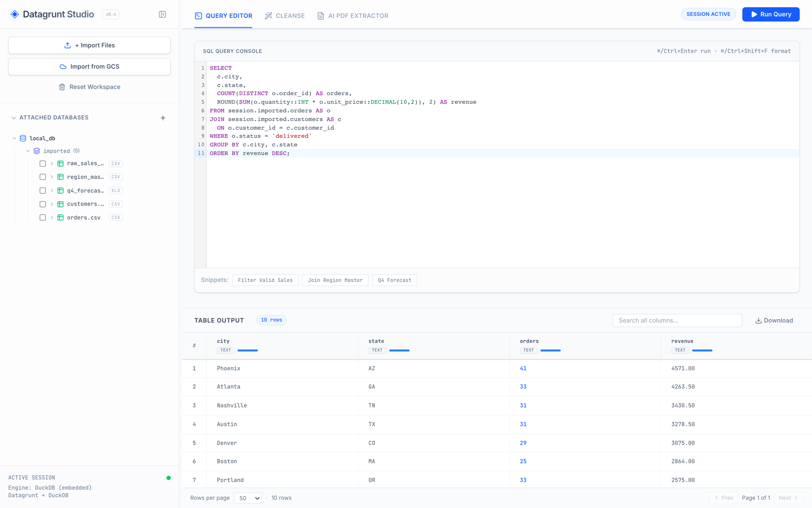Tick the orders.csv table checkbox
Viewport: 812px width, 508px height.
click(43, 217)
